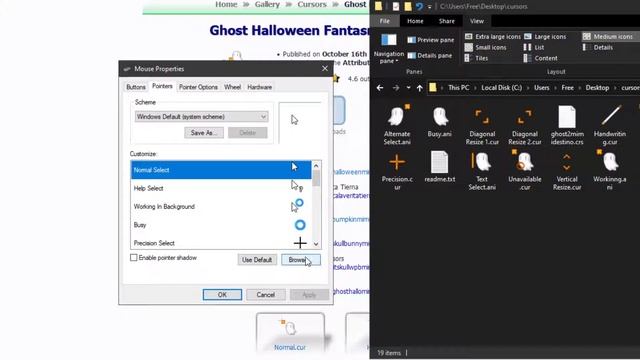Toggle the Preview pane
The width and height of the screenshot is (640, 360).
(431, 40)
